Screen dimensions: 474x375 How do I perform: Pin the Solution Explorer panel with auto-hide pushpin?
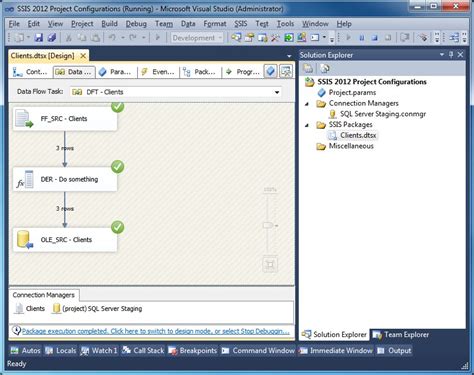[451, 55]
